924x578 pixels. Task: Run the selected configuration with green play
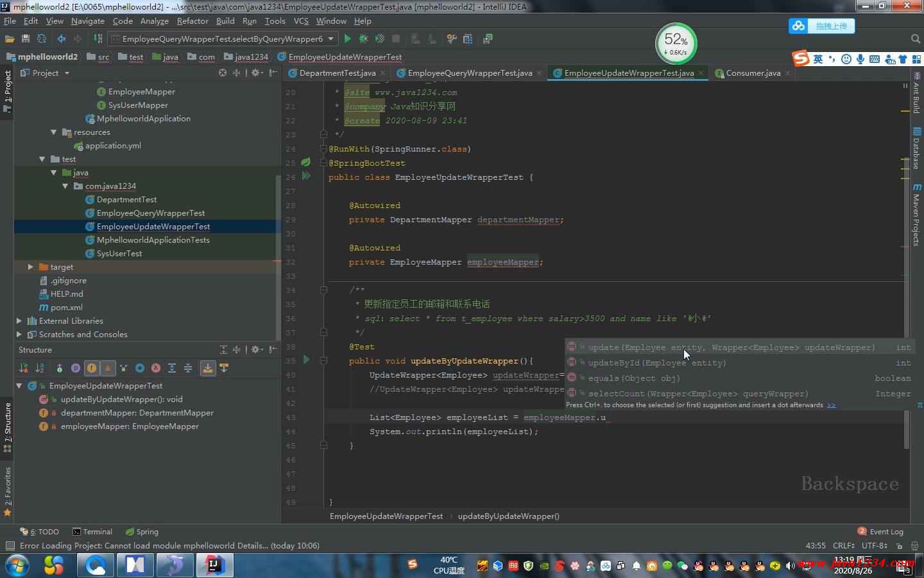click(x=347, y=39)
